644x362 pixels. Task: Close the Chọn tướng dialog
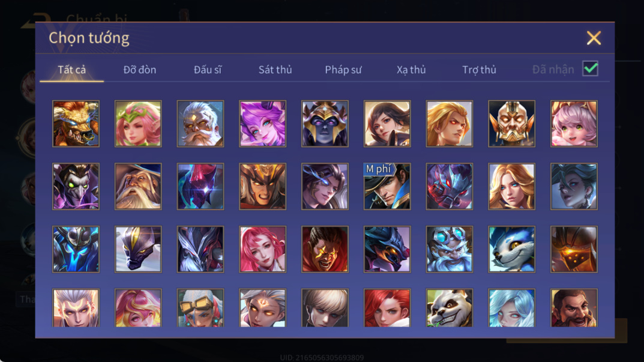(594, 38)
